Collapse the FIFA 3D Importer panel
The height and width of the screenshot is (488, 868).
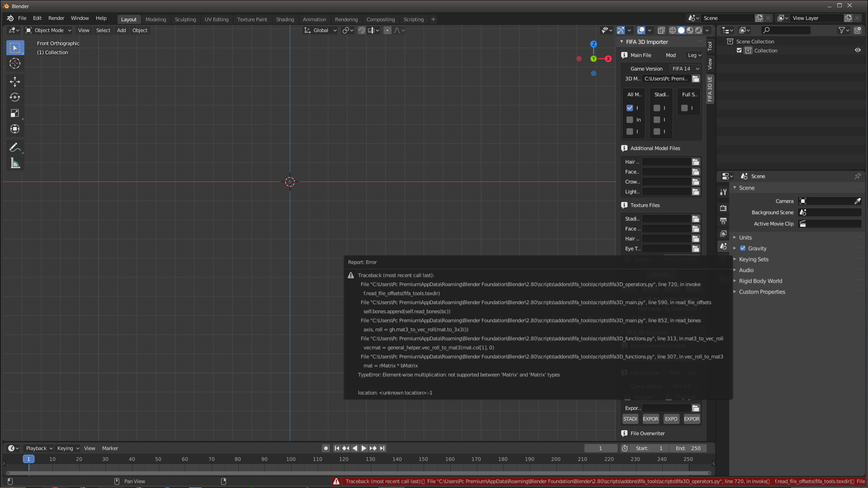pos(622,42)
